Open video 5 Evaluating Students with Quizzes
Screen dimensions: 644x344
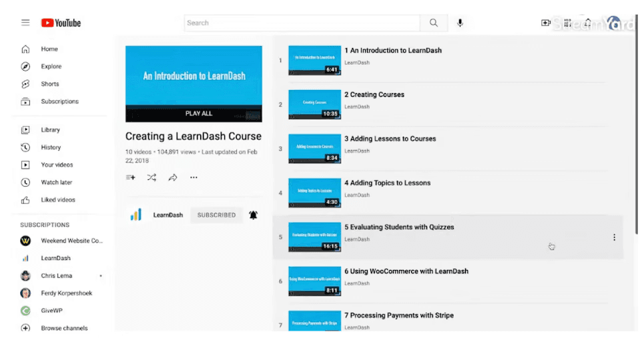pos(399,227)
